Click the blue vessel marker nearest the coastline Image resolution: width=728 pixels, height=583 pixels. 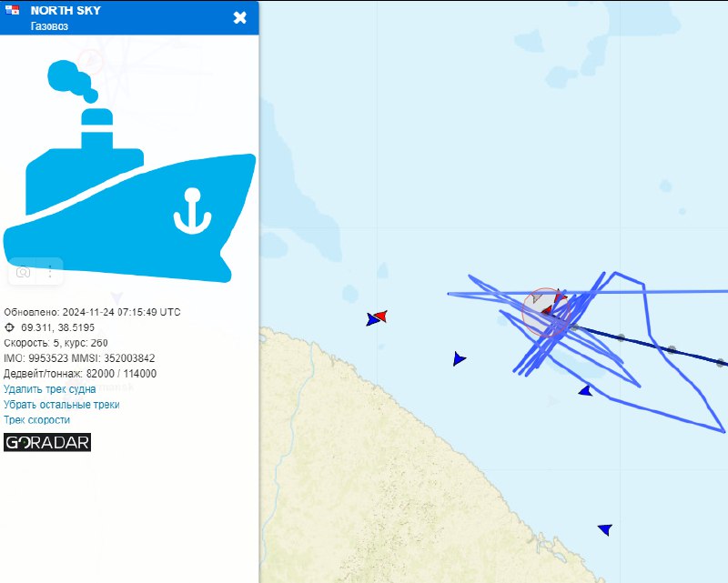(605, 529)
